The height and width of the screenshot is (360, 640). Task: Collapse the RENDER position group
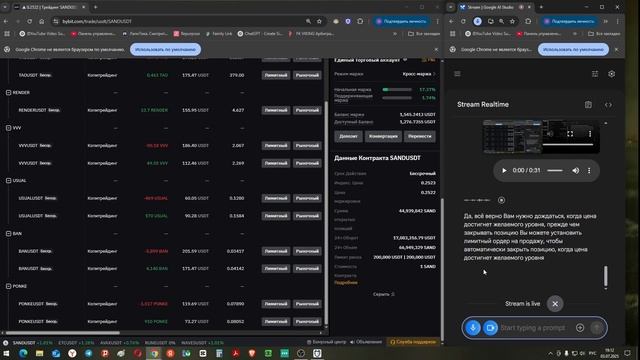pos(9,93)
